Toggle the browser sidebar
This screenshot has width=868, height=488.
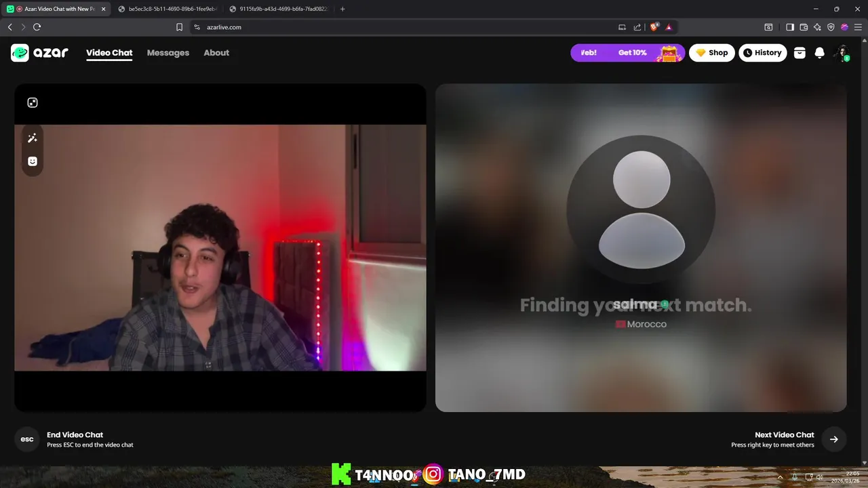[790, 27]
